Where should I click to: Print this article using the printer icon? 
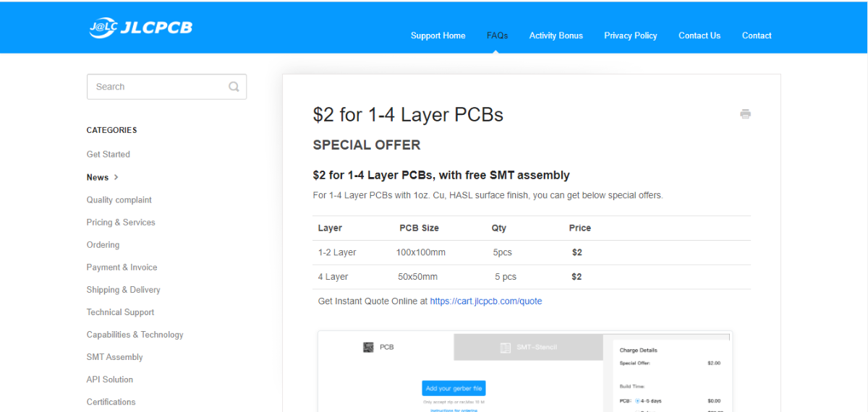tap(745, 113)
